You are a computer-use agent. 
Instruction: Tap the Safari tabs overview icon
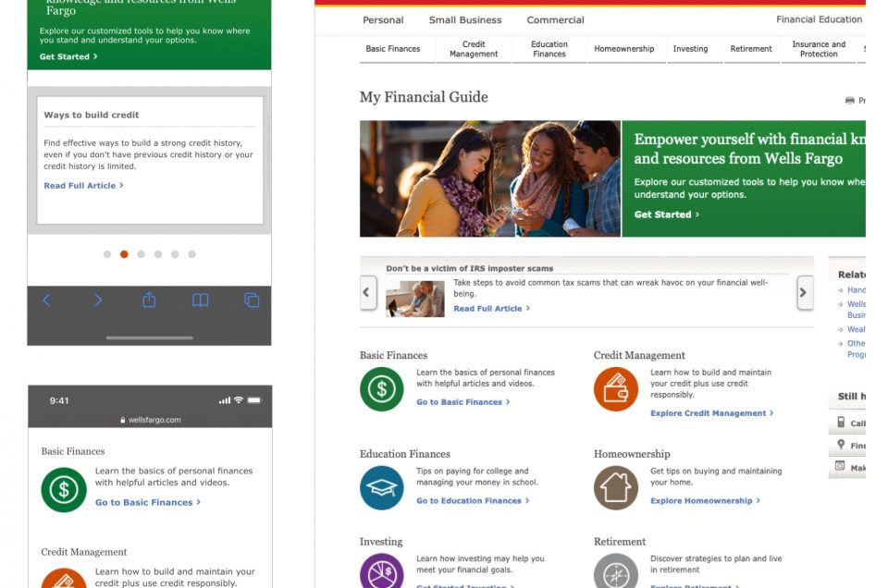252,300
